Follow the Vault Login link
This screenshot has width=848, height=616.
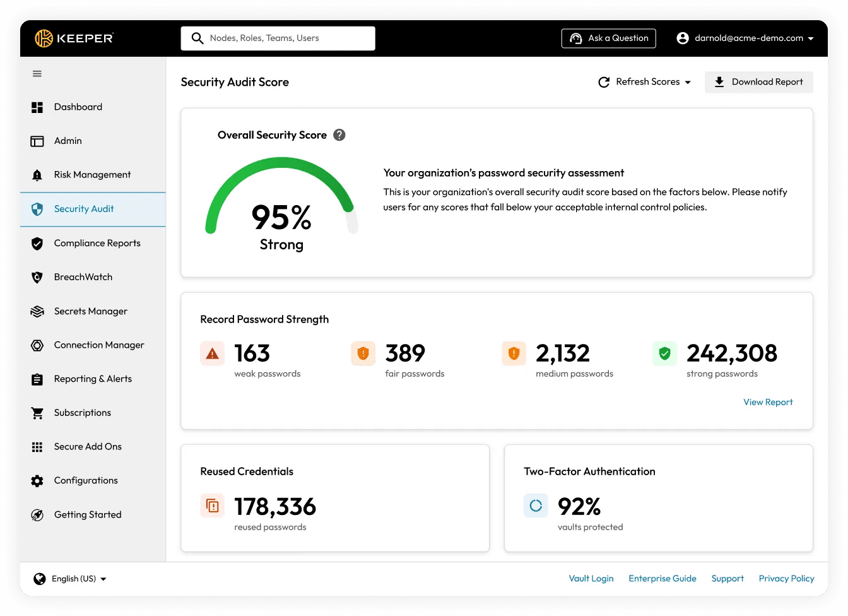pyautogui.click(x=591, y=579)
